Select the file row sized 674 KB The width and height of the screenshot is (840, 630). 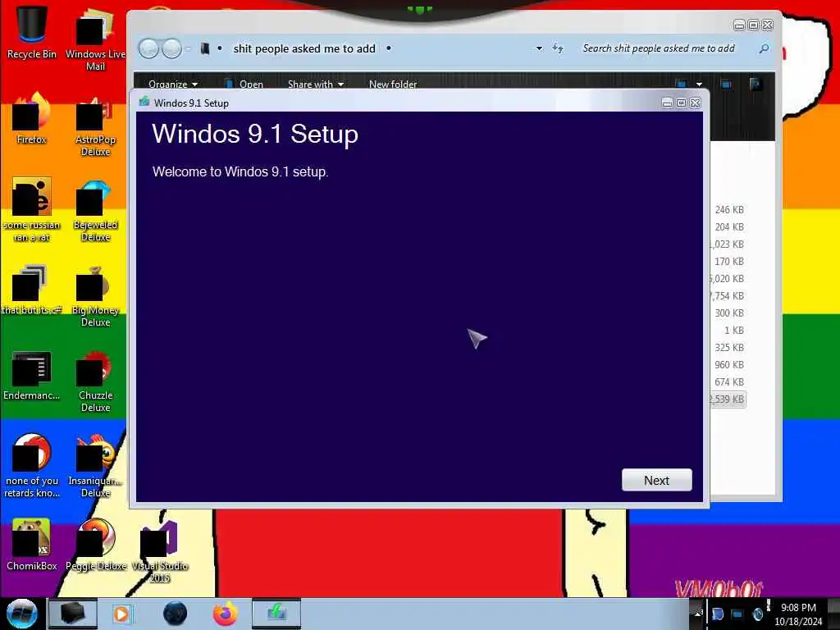coord(729,381)
